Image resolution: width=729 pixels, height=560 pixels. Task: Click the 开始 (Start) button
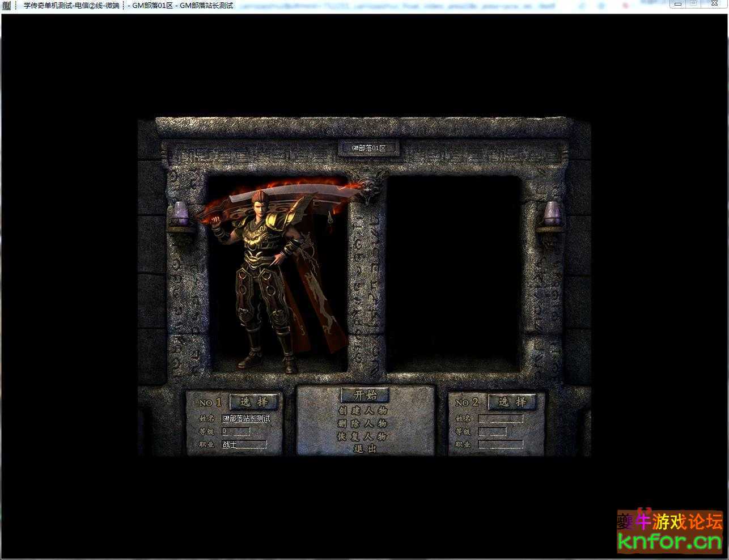(365, 395)
